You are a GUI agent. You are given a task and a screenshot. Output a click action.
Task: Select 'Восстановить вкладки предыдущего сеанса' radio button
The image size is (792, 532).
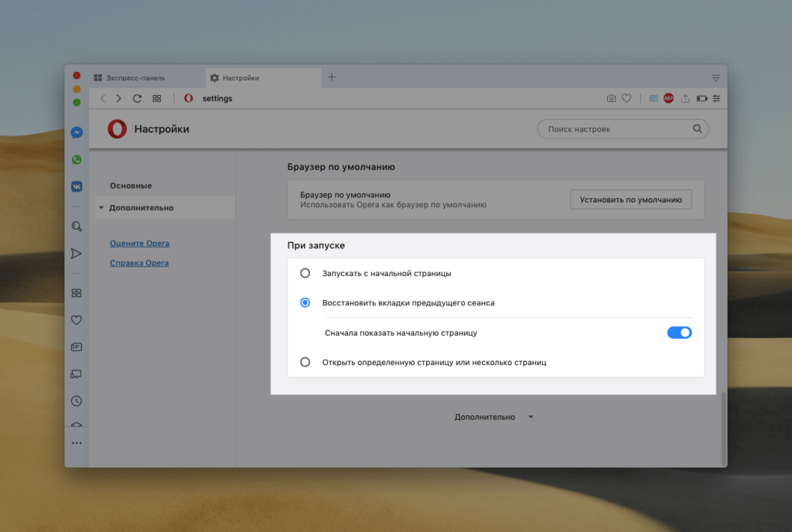pyautogui.click(x=305, y=302)
